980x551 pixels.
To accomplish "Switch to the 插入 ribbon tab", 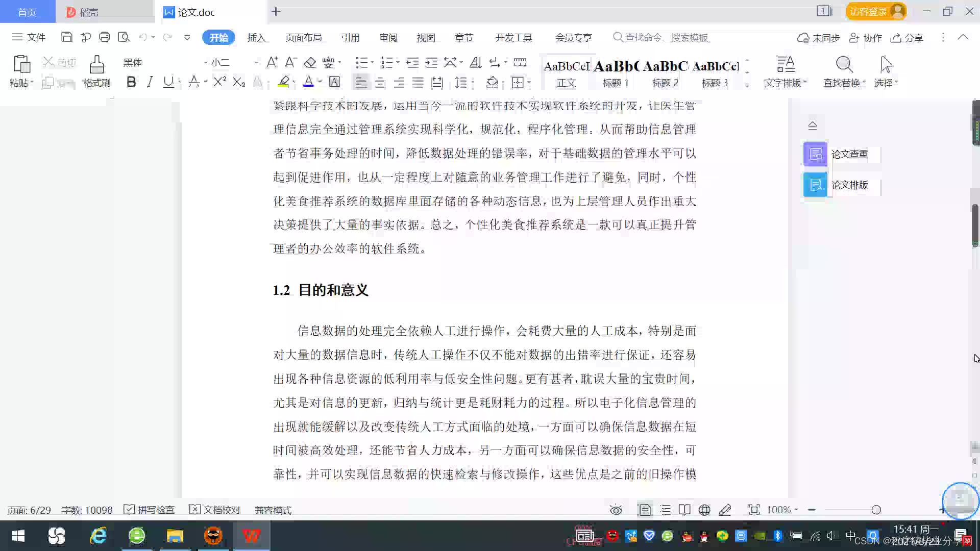I will 256,37.
